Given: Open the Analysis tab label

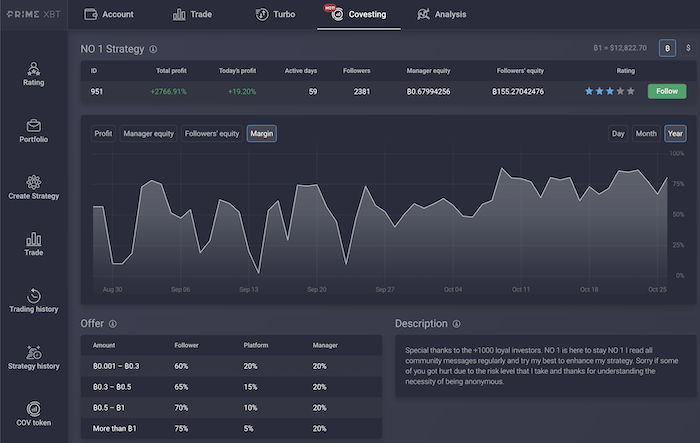Looking at the screenshot, I should coord(450,14).
